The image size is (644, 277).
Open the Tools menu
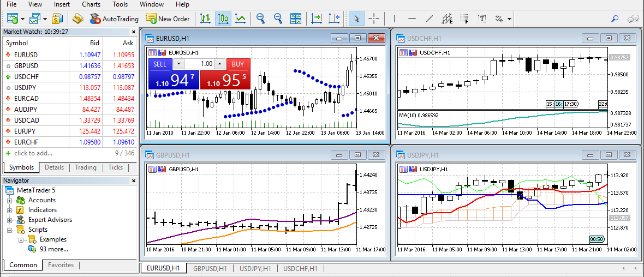point(121,4)
